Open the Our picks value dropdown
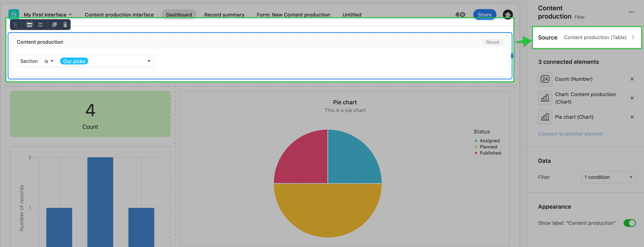 click(x=105, y=61)
